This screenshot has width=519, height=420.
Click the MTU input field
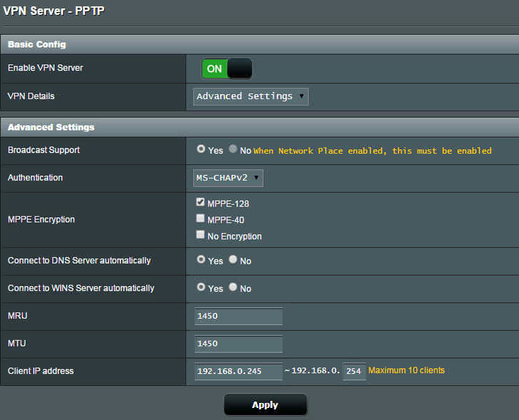239,344
